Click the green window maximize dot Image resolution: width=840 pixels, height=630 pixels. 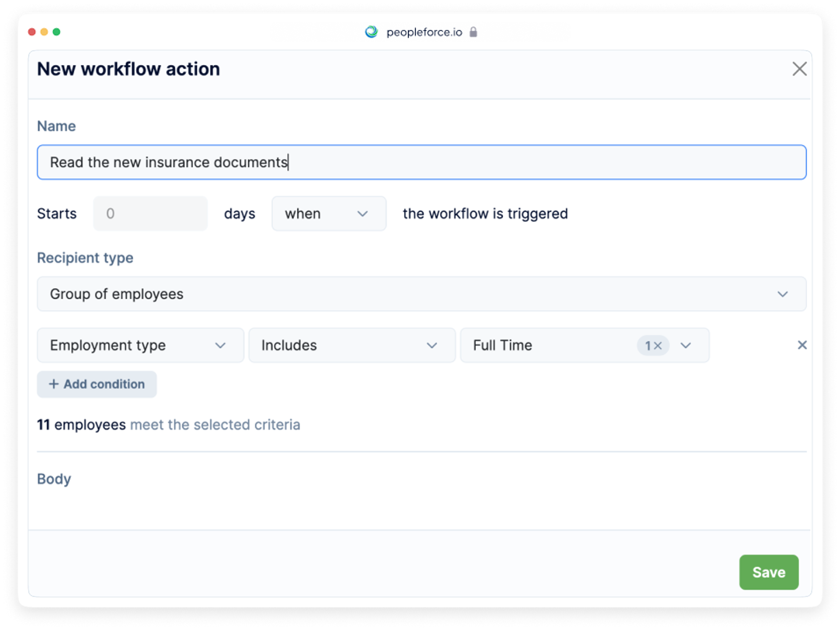pos(56,32)
